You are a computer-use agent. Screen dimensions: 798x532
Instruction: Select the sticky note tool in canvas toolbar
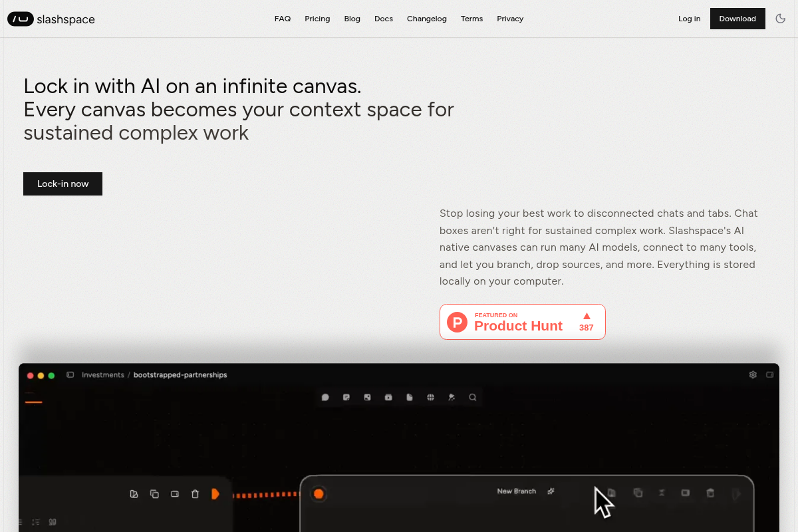coord(346,398)
